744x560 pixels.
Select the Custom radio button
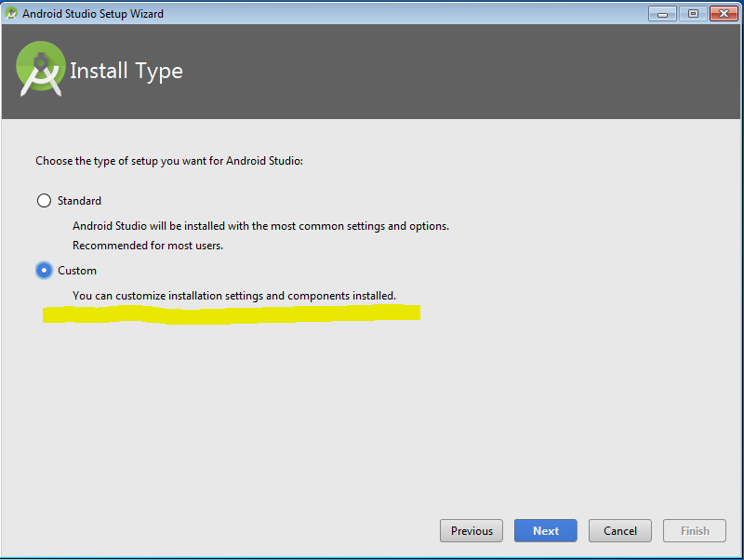(44, 271)
